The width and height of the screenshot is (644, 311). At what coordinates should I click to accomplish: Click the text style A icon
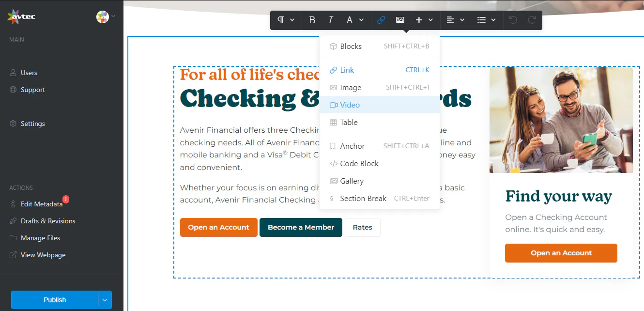(350, 20)
